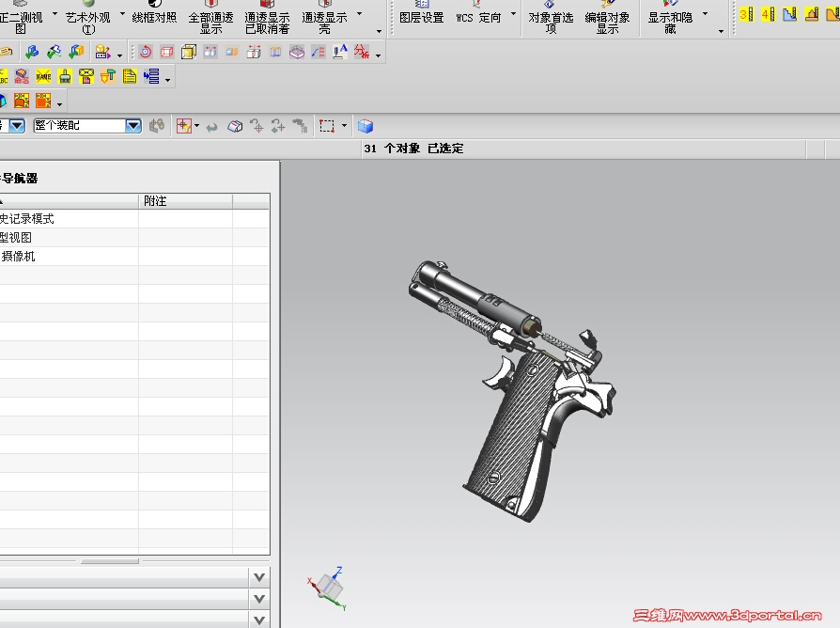Viewport: 840px width, 628px height.
Task: Click the cube with pencil edit icon
Action: point(102,52)
